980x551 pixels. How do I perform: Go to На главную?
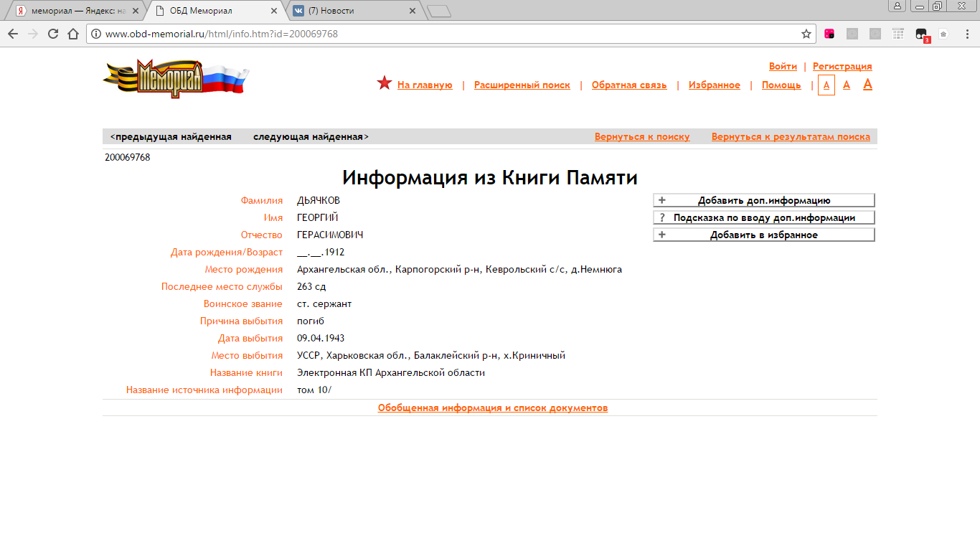tap(425, 85)
